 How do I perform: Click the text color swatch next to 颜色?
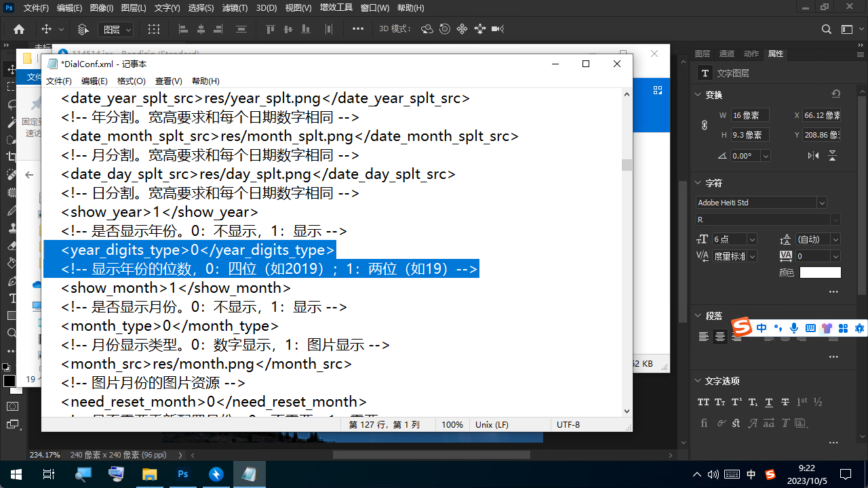pos(820,272)
